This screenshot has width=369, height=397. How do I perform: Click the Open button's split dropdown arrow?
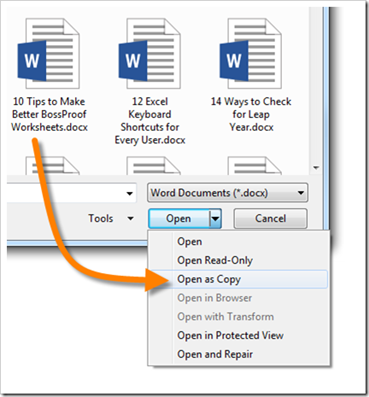coord(216,219)
